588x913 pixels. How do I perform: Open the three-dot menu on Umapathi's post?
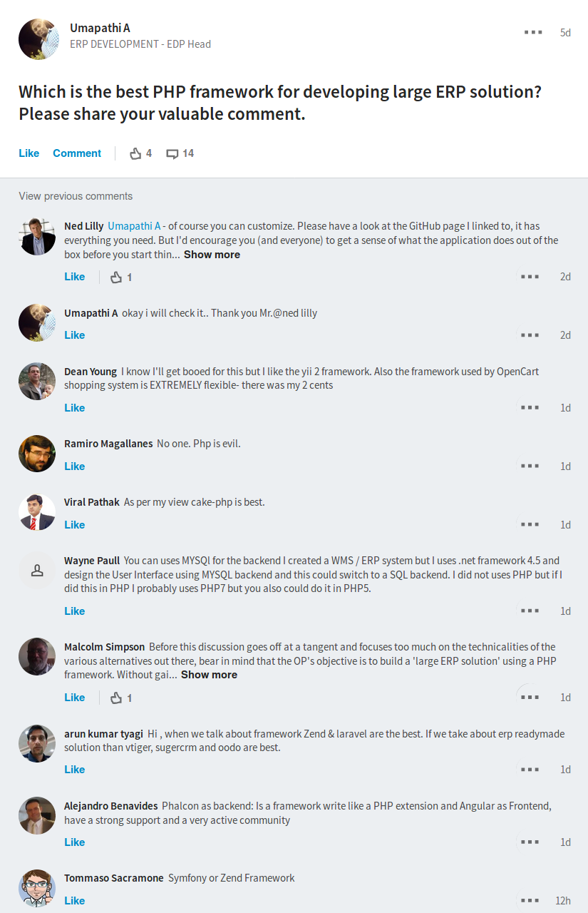(533, 32)
